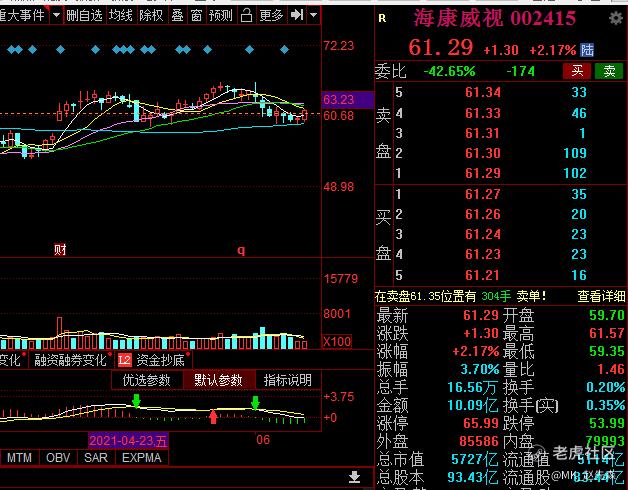The image size is (628, 490).
Task: Click the rightmost blue diamond event marker
Action: pos(284,50)
